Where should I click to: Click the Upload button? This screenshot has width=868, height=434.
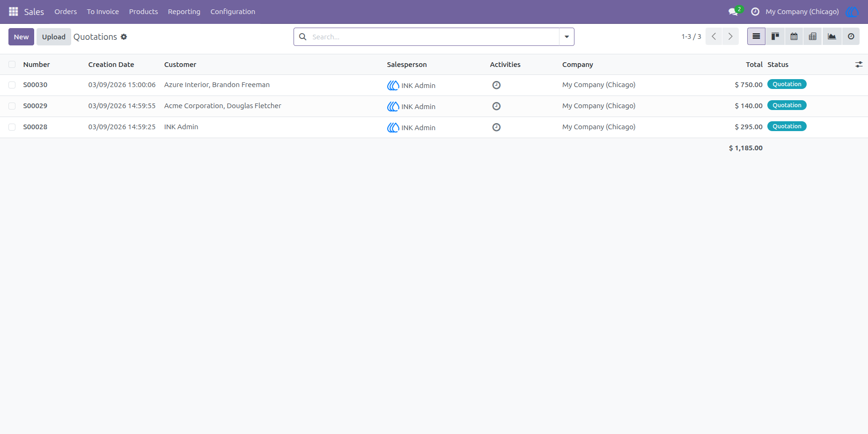54,37
